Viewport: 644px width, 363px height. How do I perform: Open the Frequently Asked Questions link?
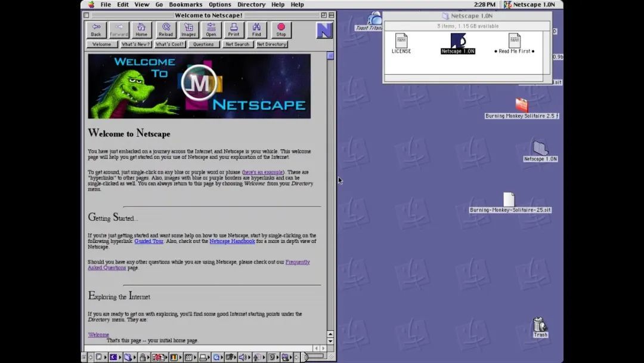[199, 264]
